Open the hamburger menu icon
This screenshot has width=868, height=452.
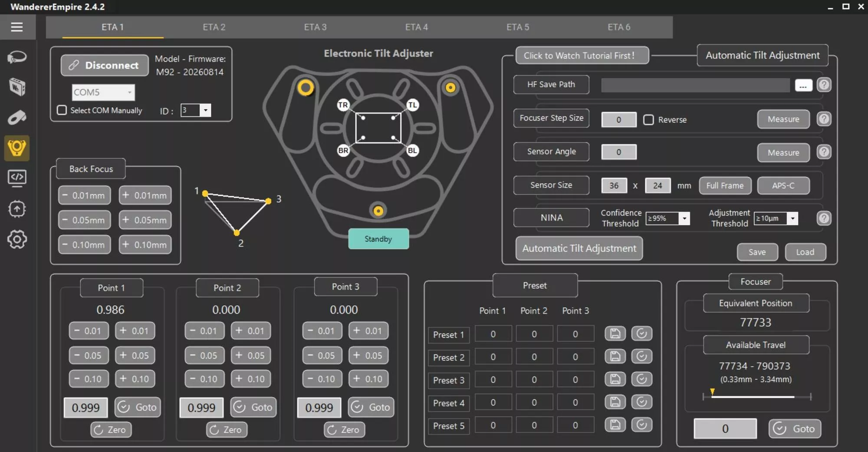[17, 27]
